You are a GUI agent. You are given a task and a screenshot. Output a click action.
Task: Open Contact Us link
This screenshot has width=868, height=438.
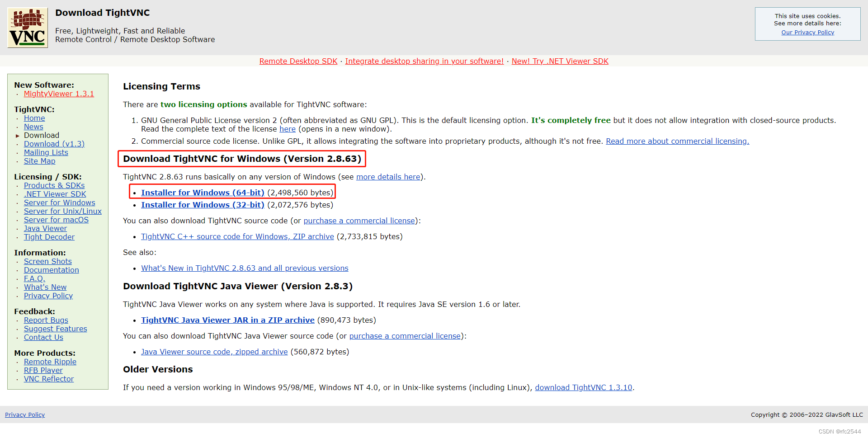(x=43, y=337)
